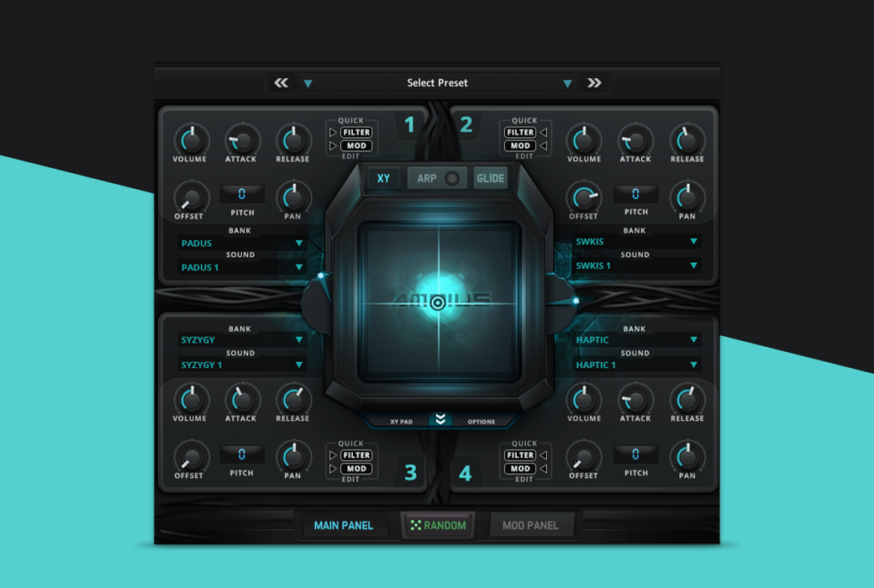This screenshot has width=874, height=588.
Task: Go to next preset with double-right arrows
Action: tap(594, 83)
